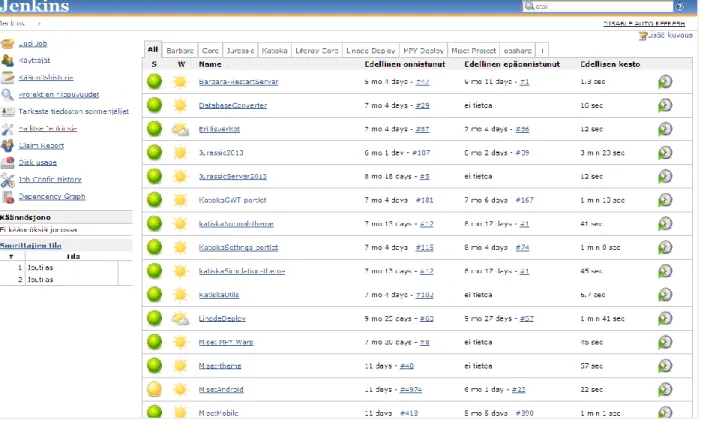
Task: Click the Käyttäjät people icon
Action: [8, 60]
